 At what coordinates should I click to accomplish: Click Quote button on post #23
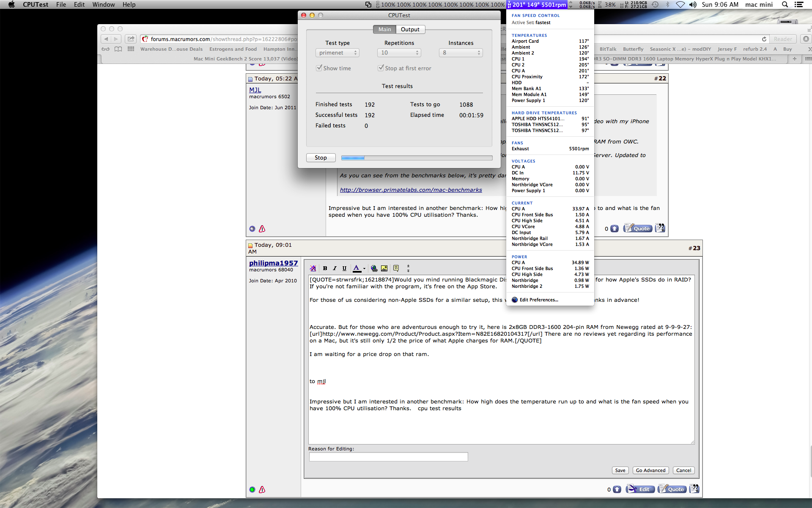[672, 489]
